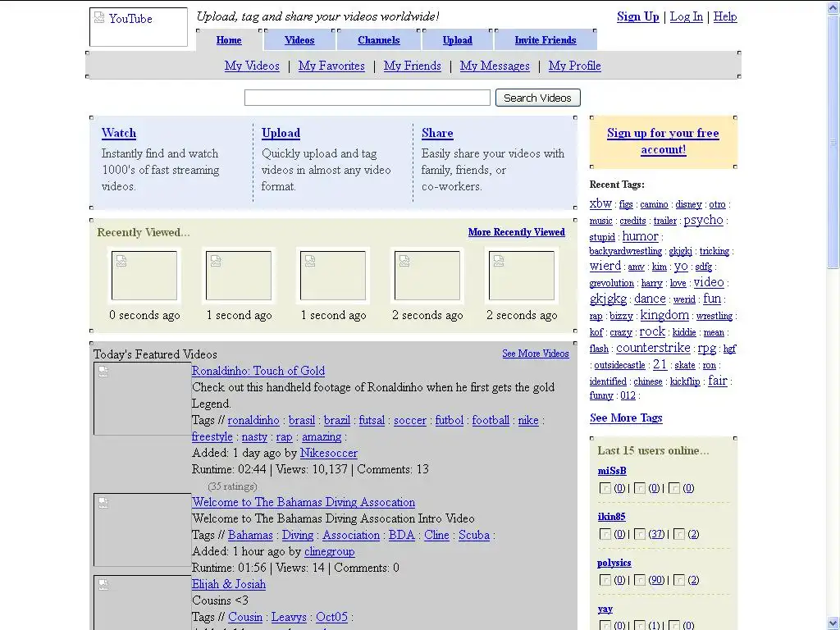This screenshot has width=840, height=630.
Task: Click the soccer tag link
Action: [x=410, y=420]
